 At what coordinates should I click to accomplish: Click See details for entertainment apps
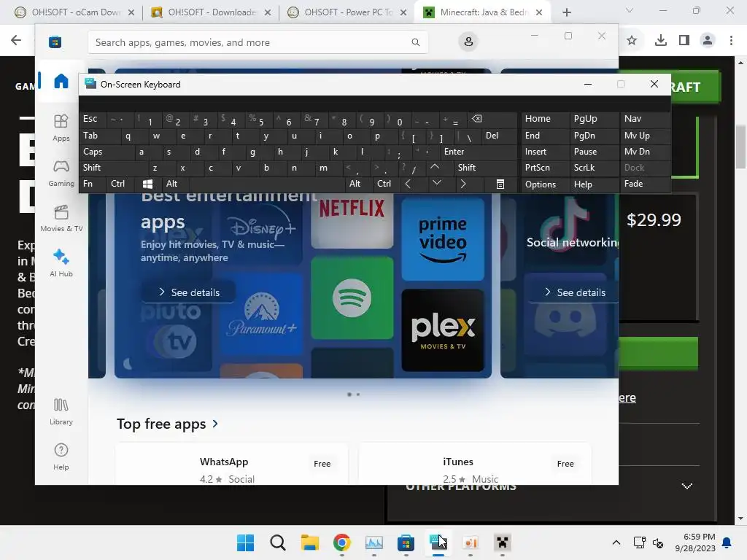click(189, 292)
